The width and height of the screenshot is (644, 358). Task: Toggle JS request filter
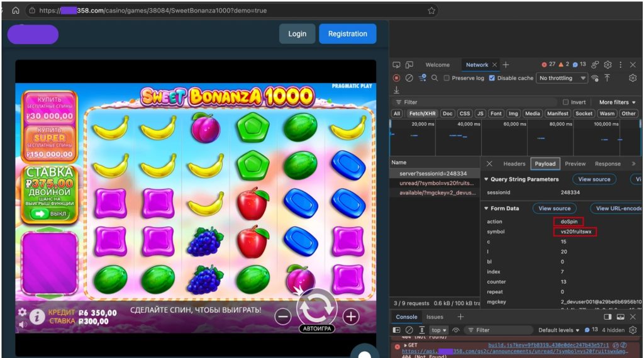480,114
